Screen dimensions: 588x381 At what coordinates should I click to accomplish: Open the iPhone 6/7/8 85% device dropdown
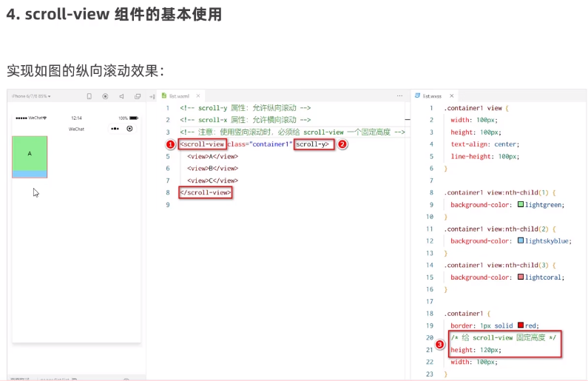click(x=31, y=96)
